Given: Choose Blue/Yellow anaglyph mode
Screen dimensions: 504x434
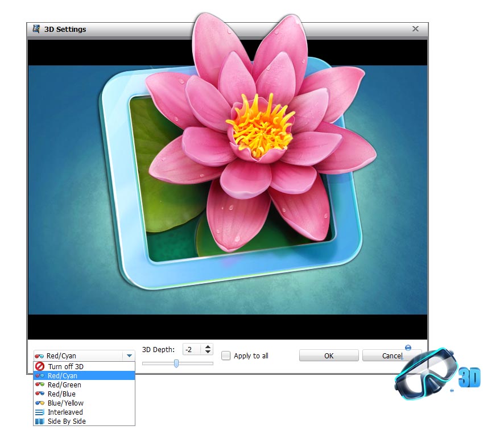Looking at the screenshot, I should [x=84, y=403].
